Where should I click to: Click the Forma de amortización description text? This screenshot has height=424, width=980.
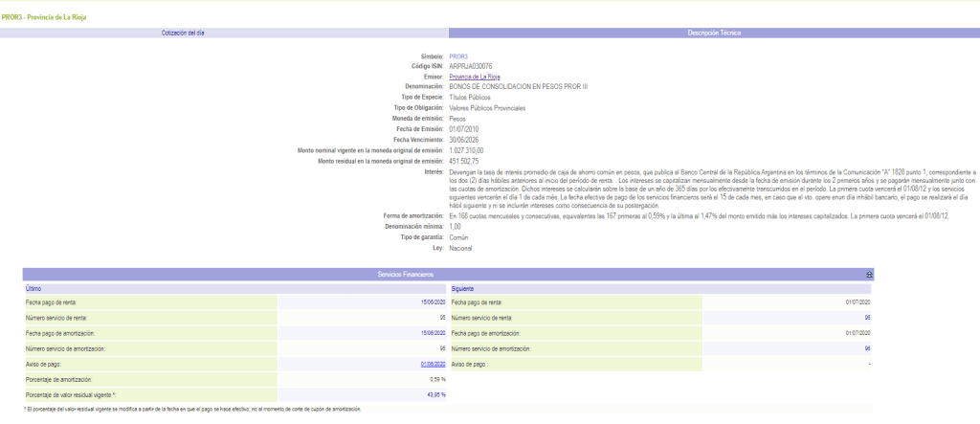699,215
